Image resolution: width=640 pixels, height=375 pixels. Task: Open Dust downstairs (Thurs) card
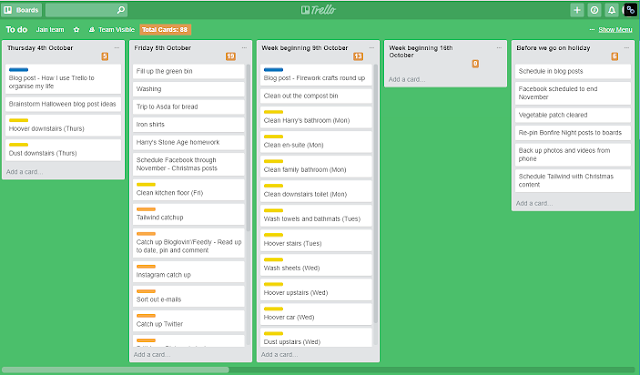(x=63, y=150)
